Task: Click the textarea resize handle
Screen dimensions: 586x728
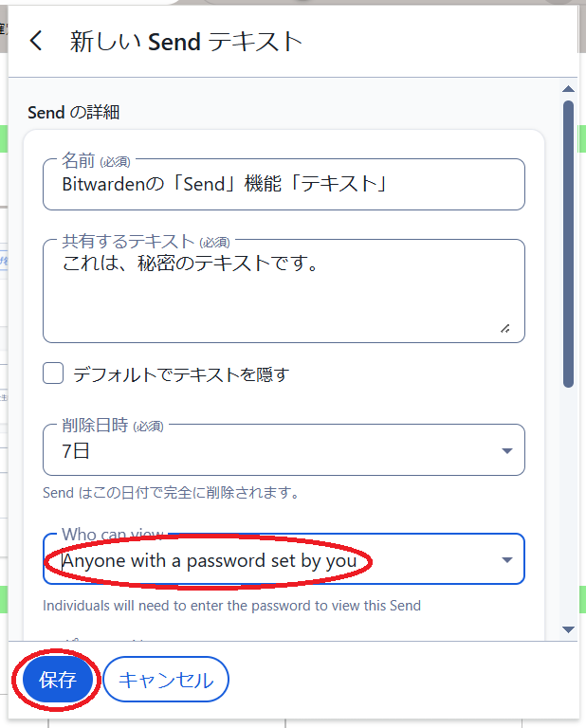Action: point(504,328)
